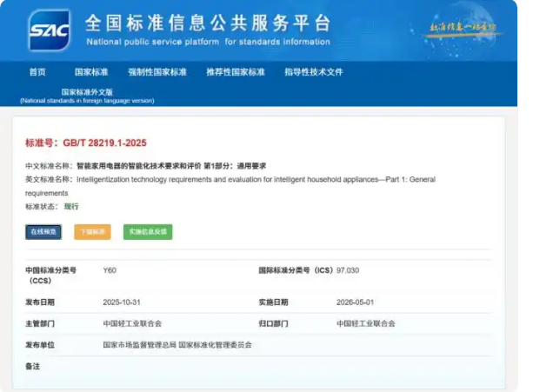Click the 实施日期 value 2026-05-01
This screenshot has width=533, height=392.
(x=356, y=302)
